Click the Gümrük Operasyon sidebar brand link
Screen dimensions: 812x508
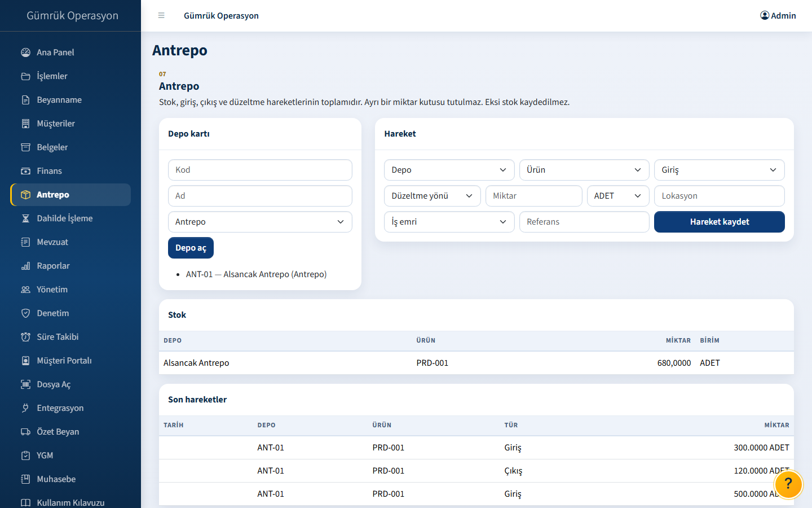[x=72, y=16]
